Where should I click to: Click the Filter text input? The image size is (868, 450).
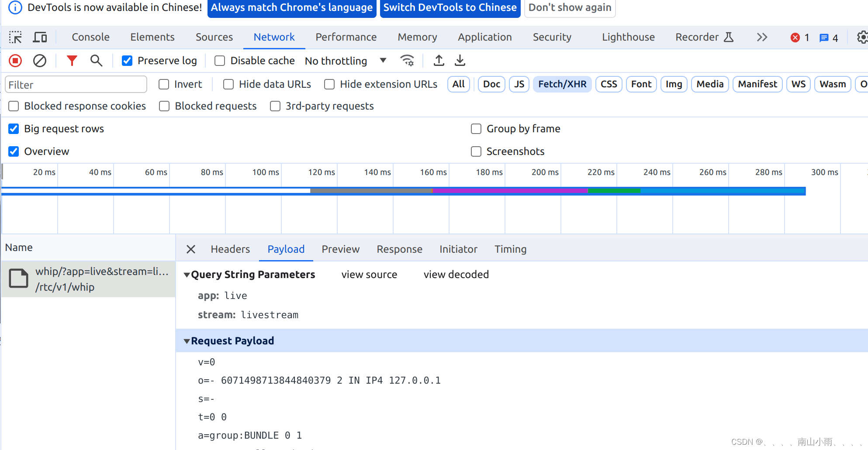pos(76,85)
